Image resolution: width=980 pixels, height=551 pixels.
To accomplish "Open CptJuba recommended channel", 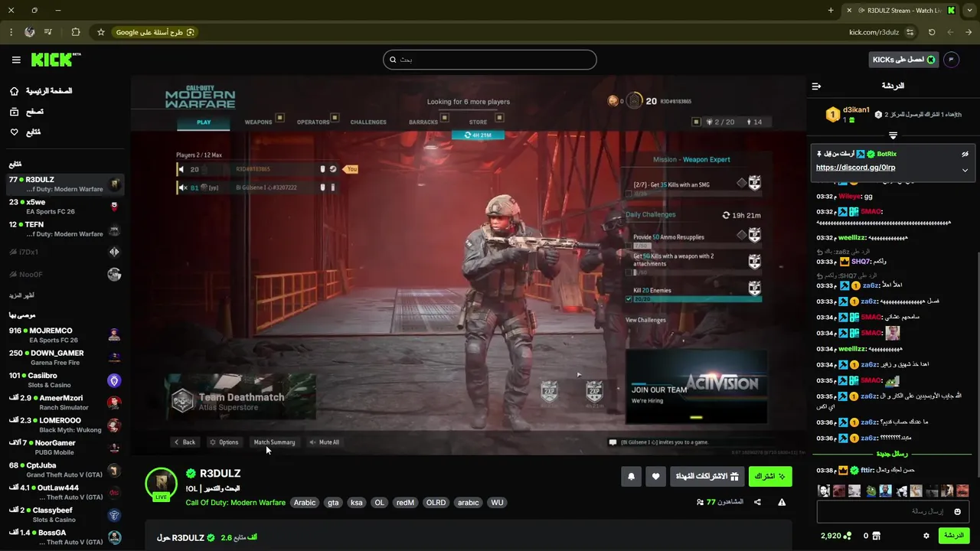I will pos(64,470).
